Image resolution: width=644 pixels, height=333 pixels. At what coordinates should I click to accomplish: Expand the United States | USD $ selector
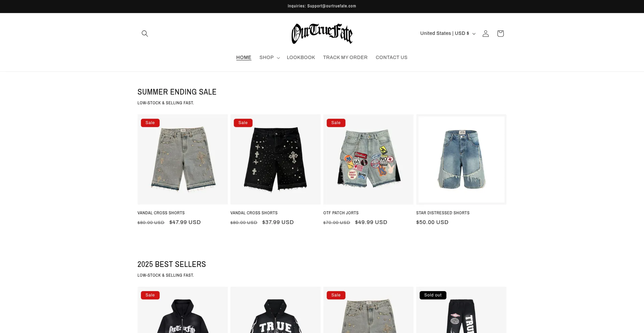pyautogui.click(x=448, y=33)
